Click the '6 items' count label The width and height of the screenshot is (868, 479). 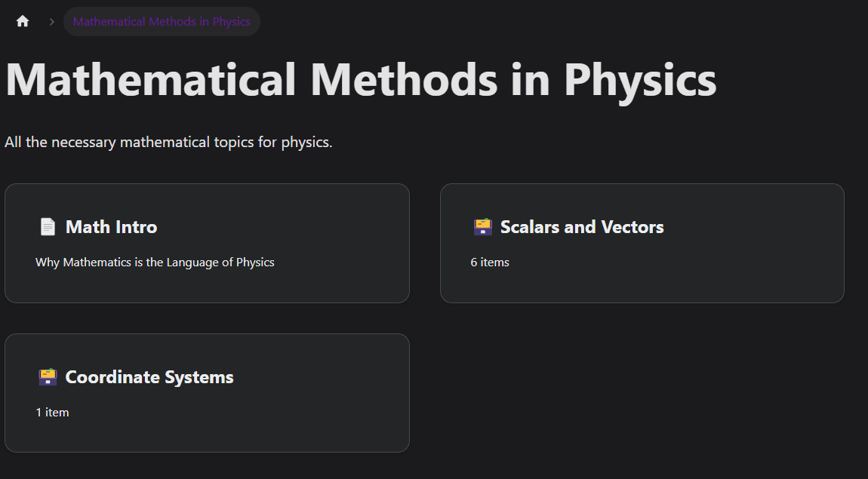[490, 263]
